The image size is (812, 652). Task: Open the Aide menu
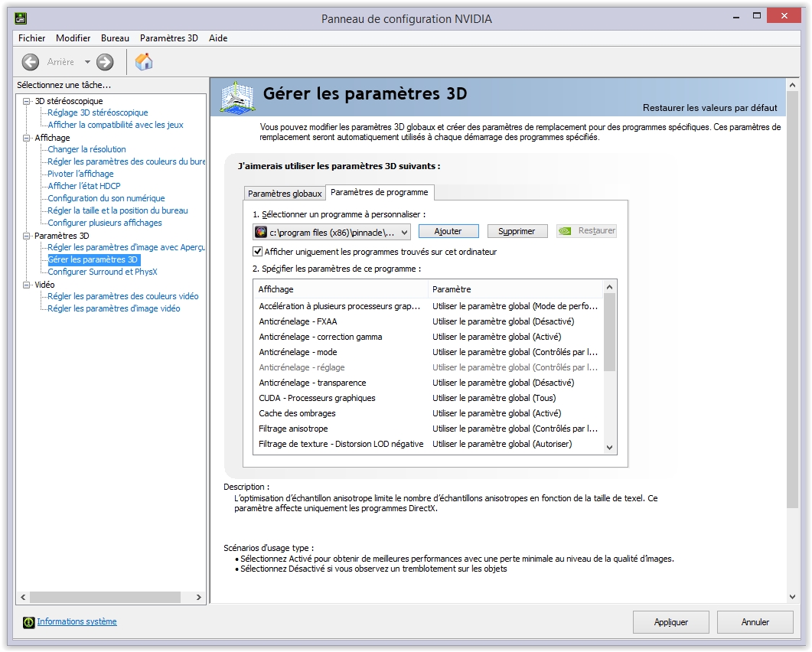218,37
